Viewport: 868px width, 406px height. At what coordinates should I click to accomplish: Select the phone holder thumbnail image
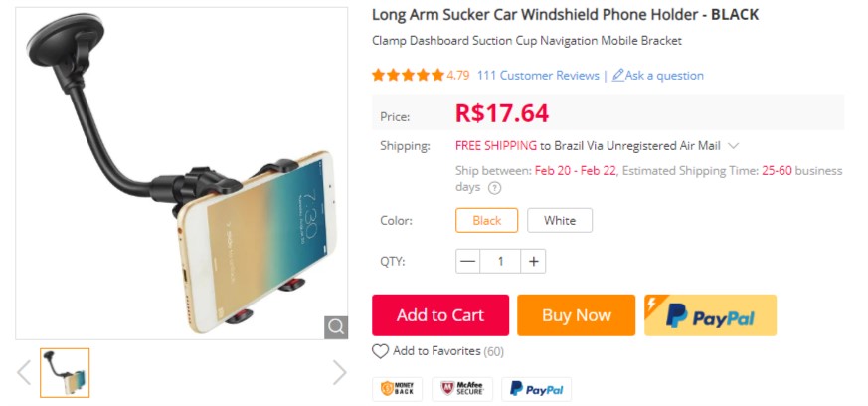point(66,372)
